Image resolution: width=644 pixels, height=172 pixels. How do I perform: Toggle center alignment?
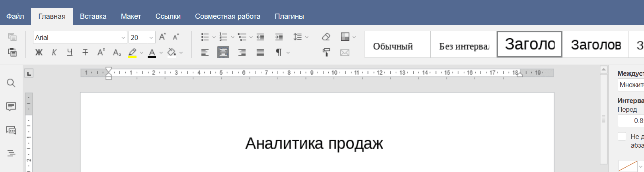pyautogui.click(x=223, y=52)
